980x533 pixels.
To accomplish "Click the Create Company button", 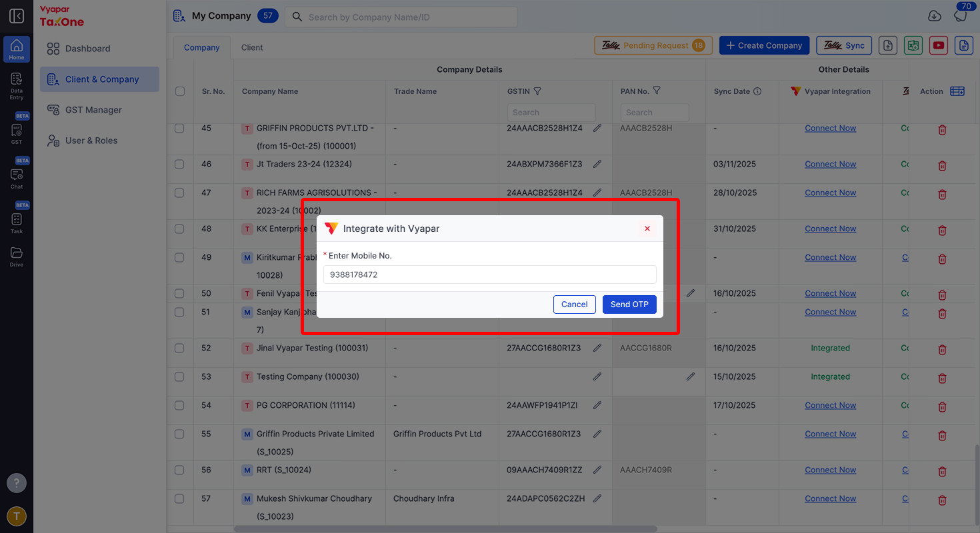I will tap(764, 45).
